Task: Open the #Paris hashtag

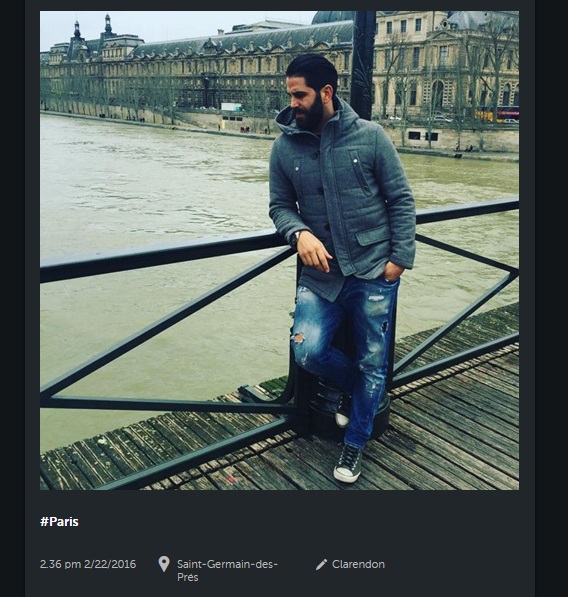Action: [59, 522]
